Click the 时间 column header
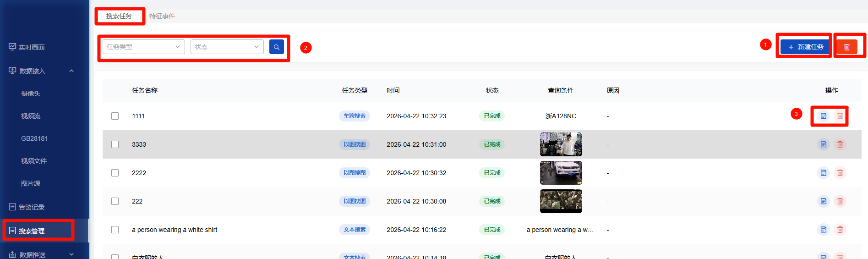Screen dimensions: 868x259 coord(393,90)
